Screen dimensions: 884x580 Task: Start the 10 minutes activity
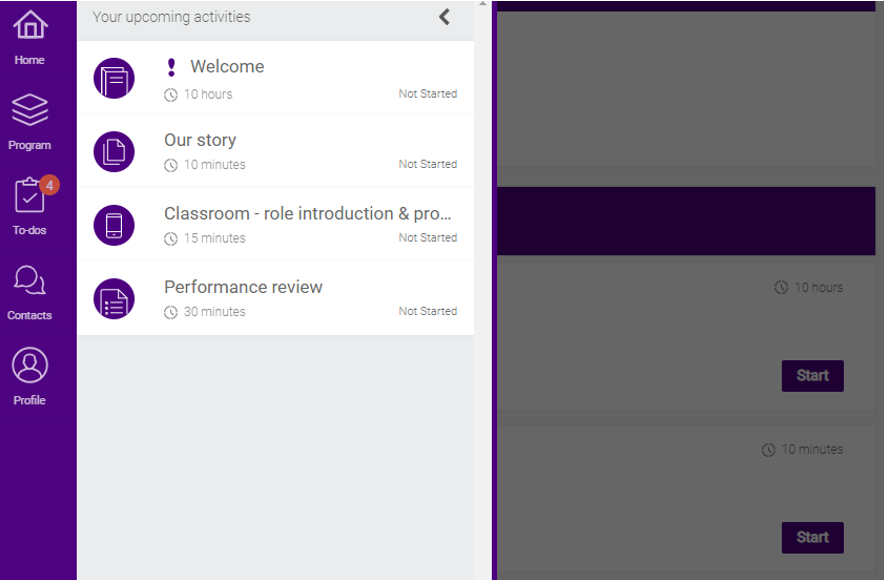(812, 537)
